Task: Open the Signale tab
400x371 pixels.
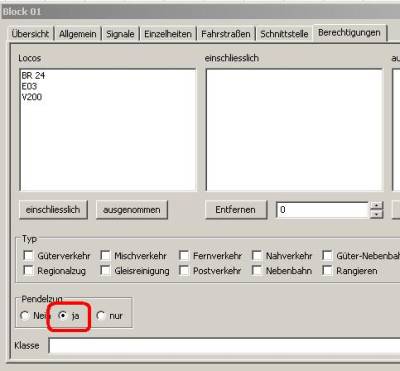Action: click(120, 34)
